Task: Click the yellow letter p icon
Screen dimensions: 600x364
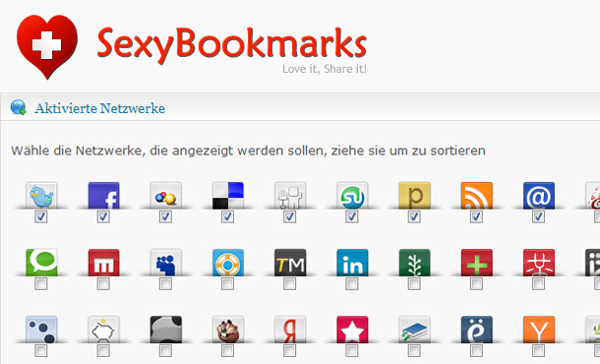Action: pos(414,196)
